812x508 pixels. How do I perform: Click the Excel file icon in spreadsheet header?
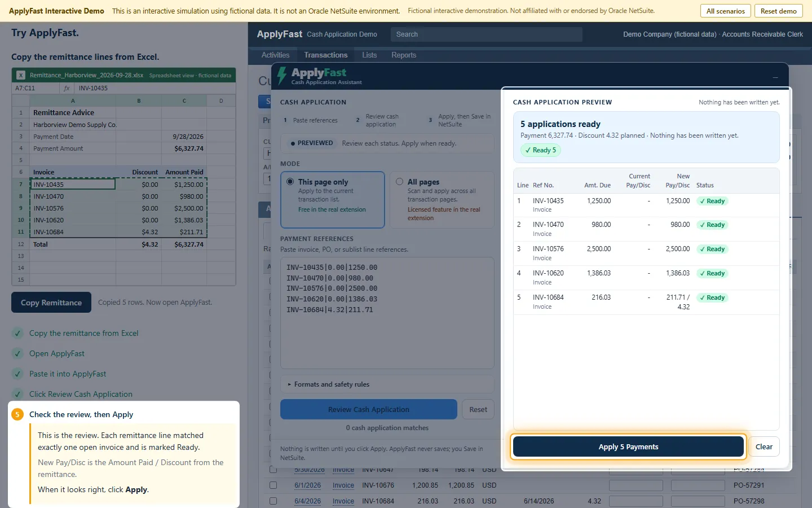pos(21,75)
